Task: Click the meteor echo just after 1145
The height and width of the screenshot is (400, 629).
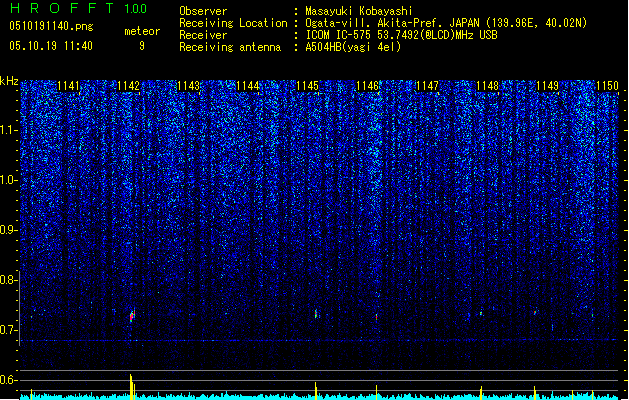Action: point(316,313)
